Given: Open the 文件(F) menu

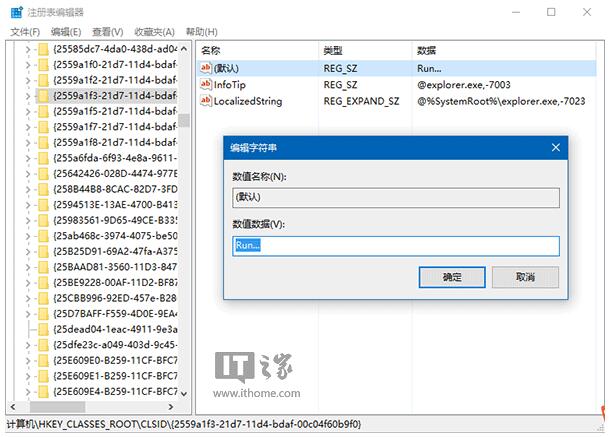Looking at the screenshot, I should pos(24,32).
